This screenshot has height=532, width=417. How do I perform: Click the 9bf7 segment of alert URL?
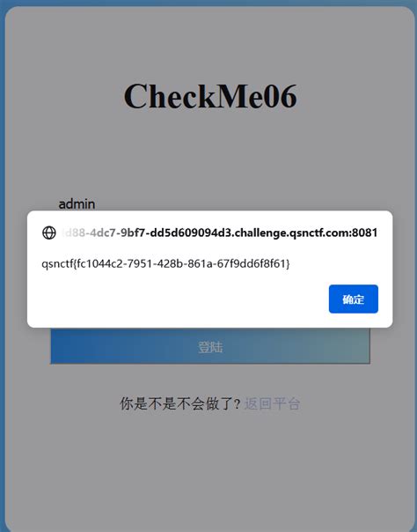coord(134,233)
